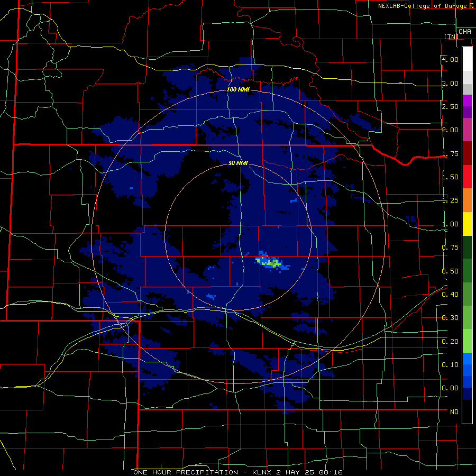Click the 0.75 legend value
The height and width of the screenshot is (476, 476).
pos(450,248)
